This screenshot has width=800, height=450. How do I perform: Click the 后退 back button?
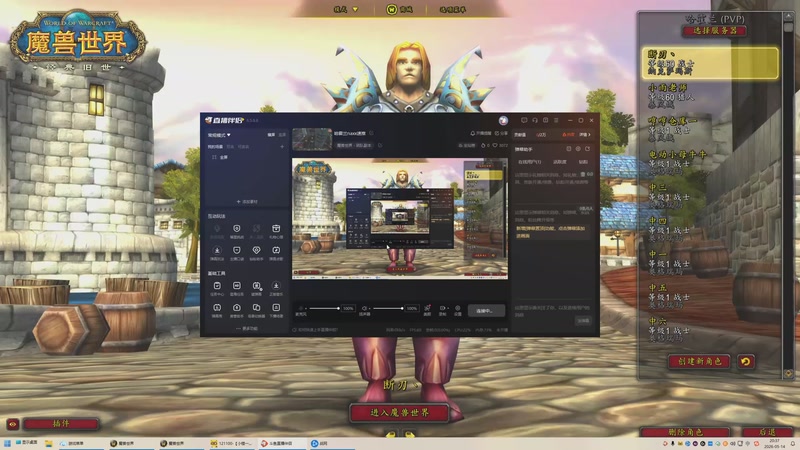766,432
